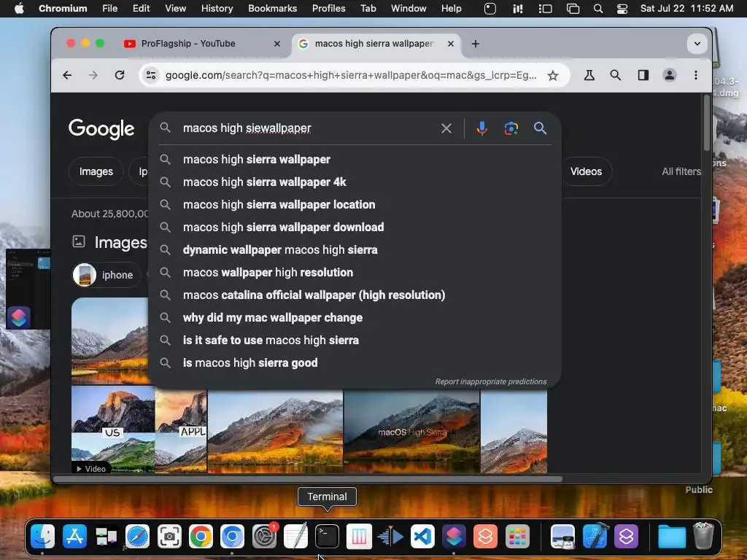Open a new tab
Viewport: 747px width, 560px height.
(476, 44)
